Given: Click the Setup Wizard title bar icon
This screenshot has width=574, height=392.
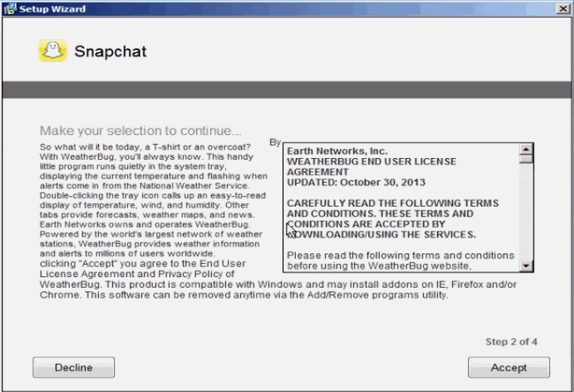Looking at the screenshot, I should [x=10, y=9].
